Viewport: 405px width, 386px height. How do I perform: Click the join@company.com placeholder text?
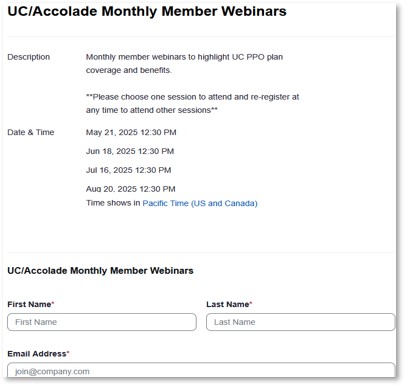[52, 372]
